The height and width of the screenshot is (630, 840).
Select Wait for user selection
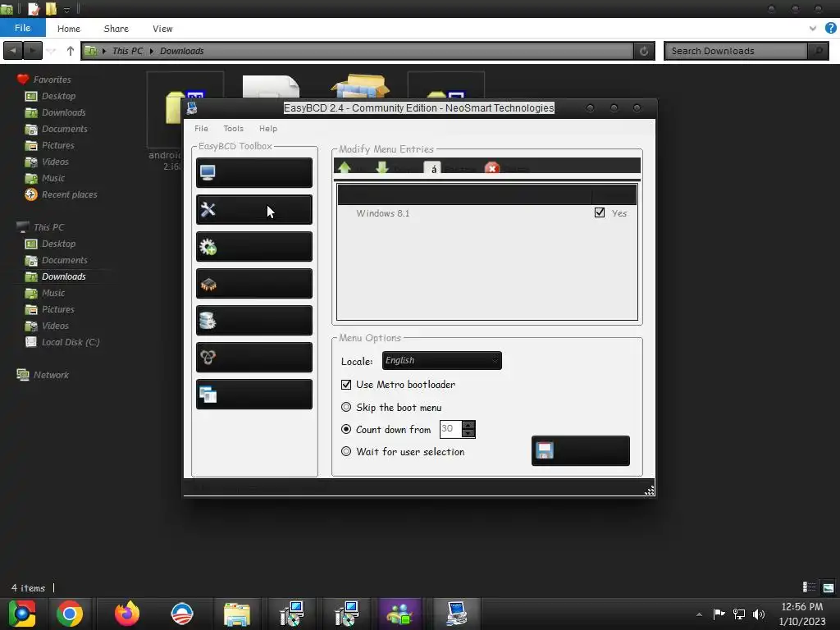pos(346,452)
